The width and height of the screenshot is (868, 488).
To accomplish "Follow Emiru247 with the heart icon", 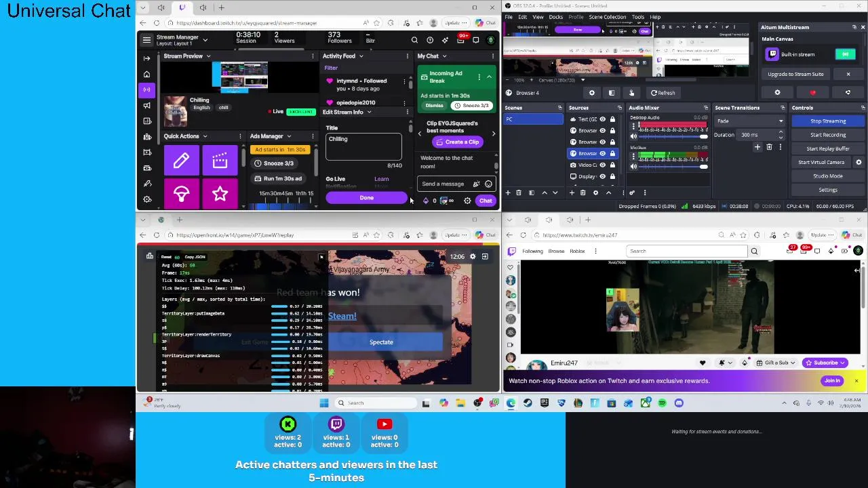I will [x=703, y=363].
